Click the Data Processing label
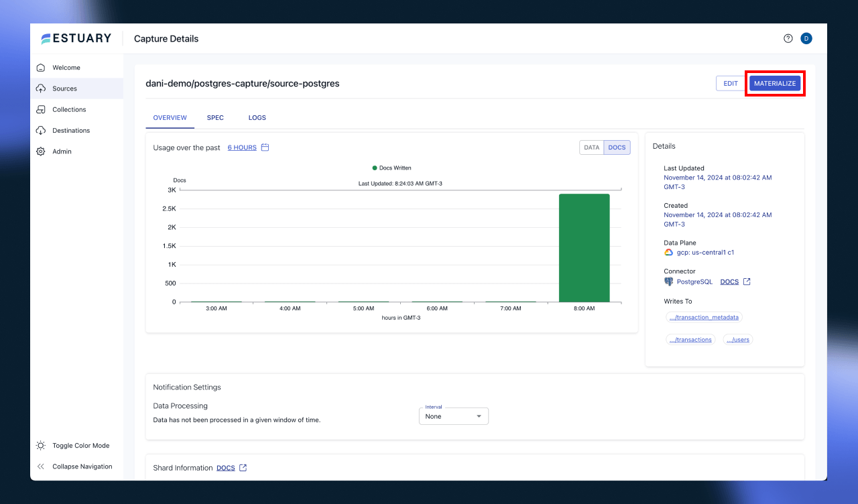Viewport: 858px width, 504px height. [x=180, y=406]
